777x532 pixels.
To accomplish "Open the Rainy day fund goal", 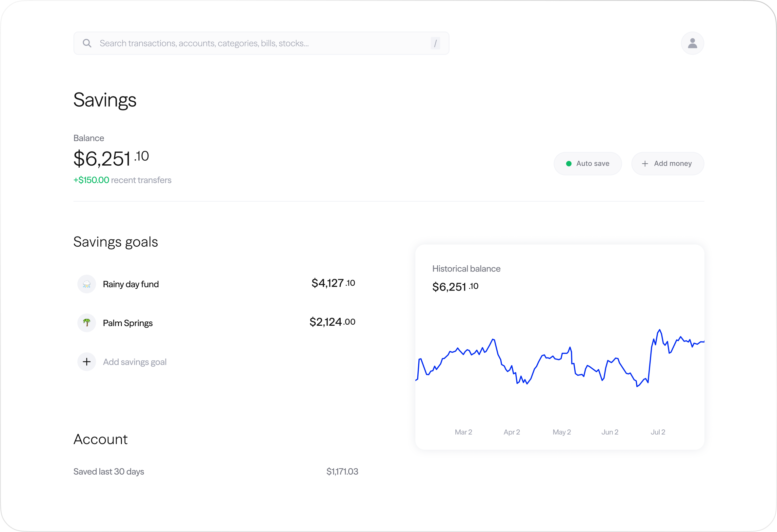I will (x=131, y=284).
